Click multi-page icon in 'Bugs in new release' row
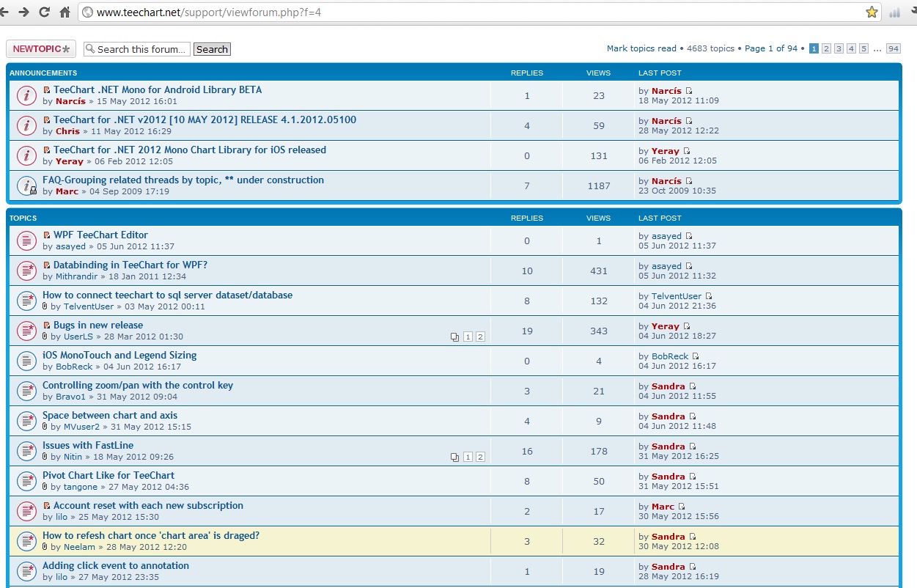Viewport: 917px width, 588px height. tap(455, 337)
